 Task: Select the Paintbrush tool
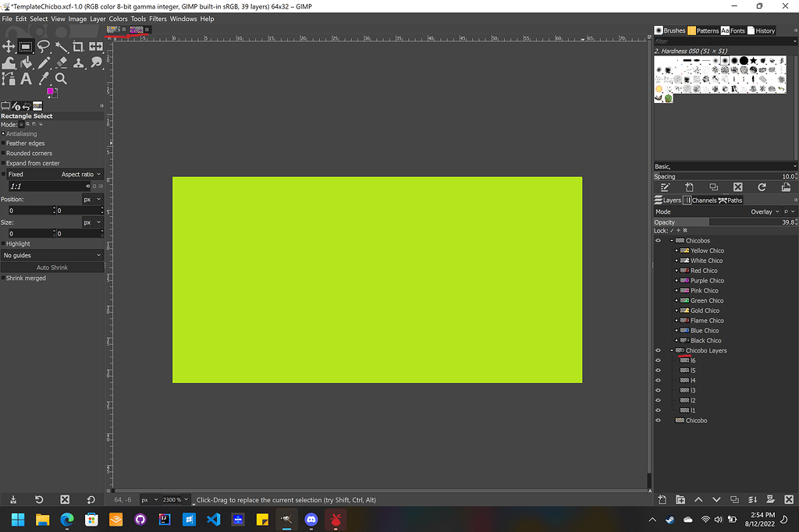pos(44,62)
